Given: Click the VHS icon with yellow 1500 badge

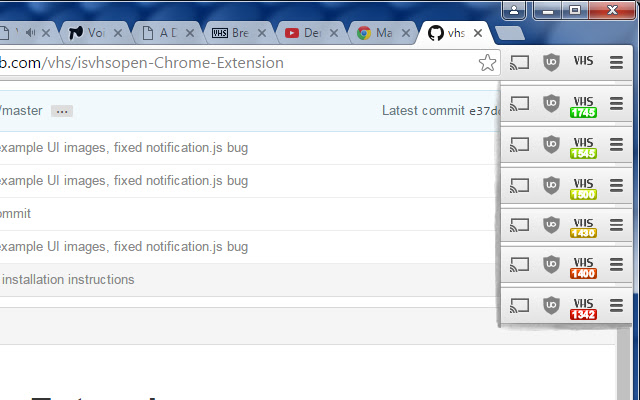Looking at the screenshot, I should pos(583,187).
